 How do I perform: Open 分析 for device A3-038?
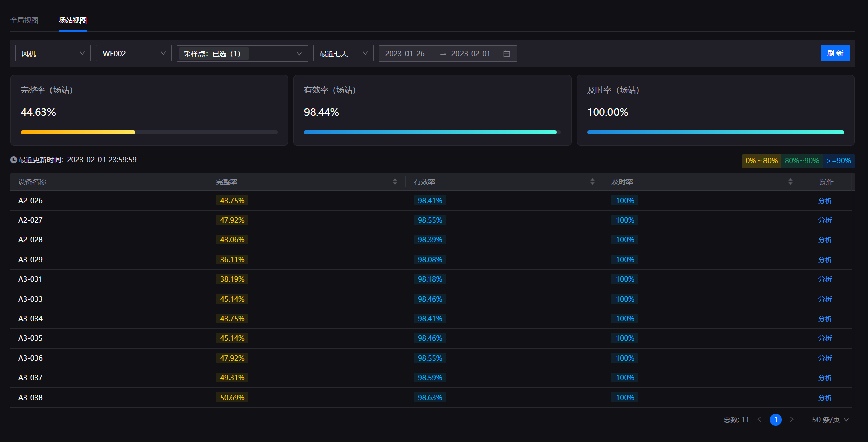coord(825,398)
